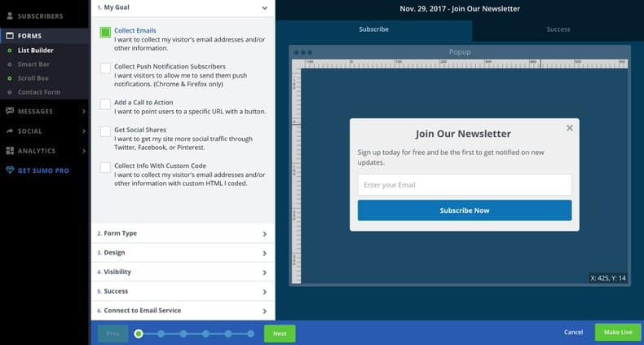Expand the Design section
644x345 pixels.
183,253
